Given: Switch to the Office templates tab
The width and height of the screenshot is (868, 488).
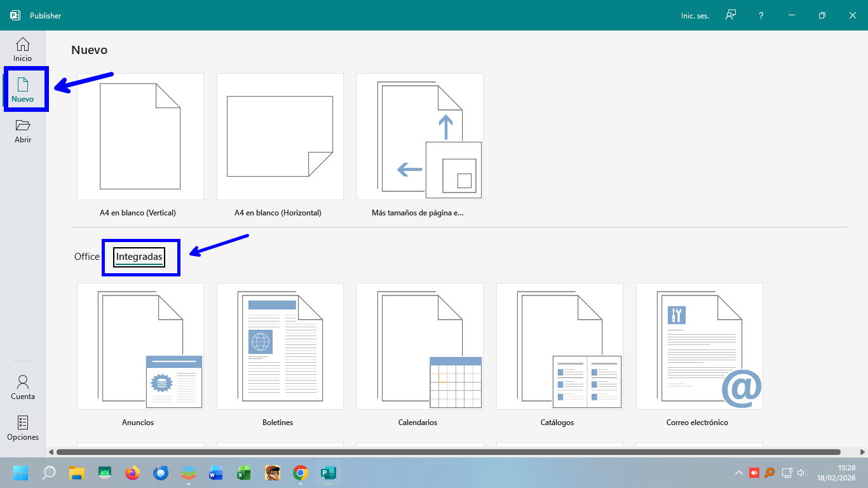Looking at the screenshot, I should (x=87, y=257).
